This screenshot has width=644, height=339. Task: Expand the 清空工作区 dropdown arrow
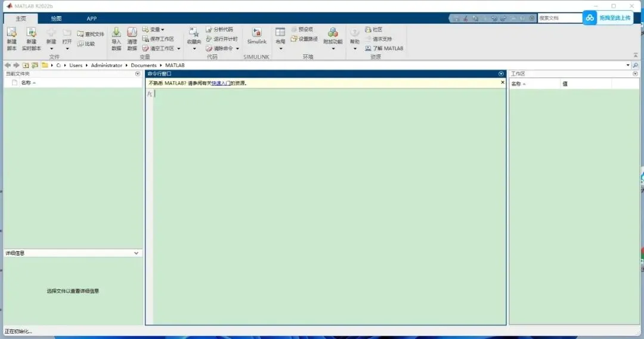[x=179, y=48]
